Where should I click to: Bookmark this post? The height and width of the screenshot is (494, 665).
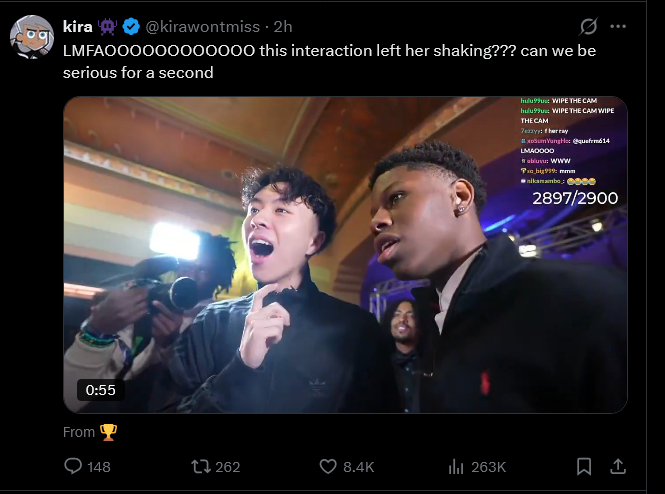tap(584, 466)
